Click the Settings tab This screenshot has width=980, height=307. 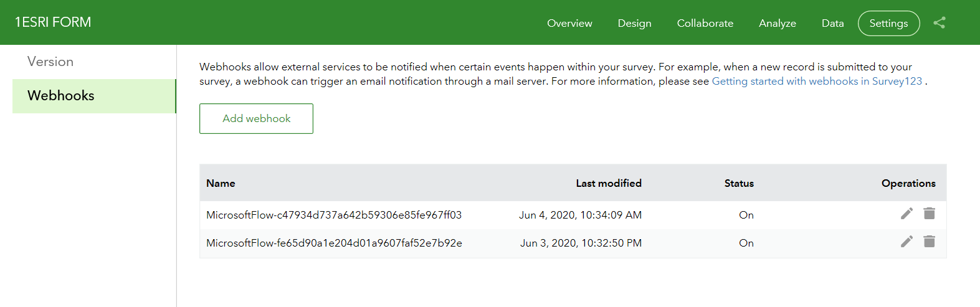tap(888, 23)
